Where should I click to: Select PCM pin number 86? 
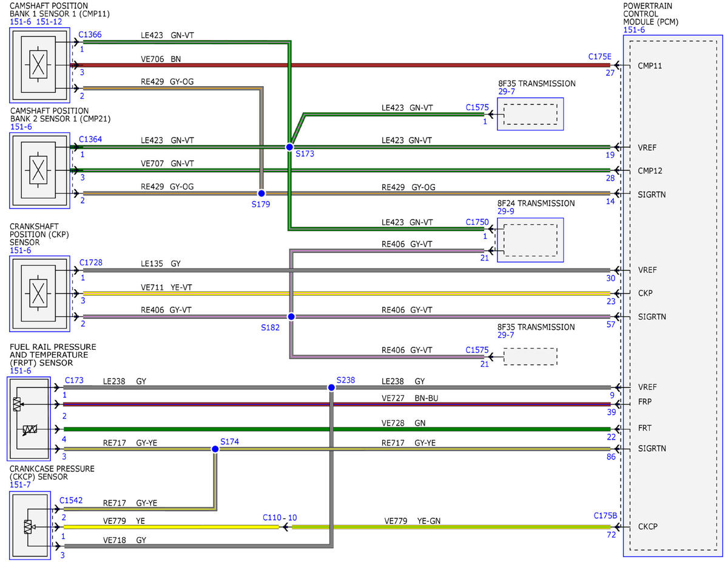(x=610, y=457)
